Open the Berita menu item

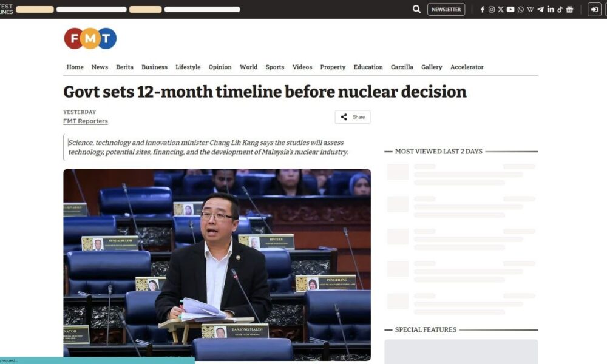124,67
